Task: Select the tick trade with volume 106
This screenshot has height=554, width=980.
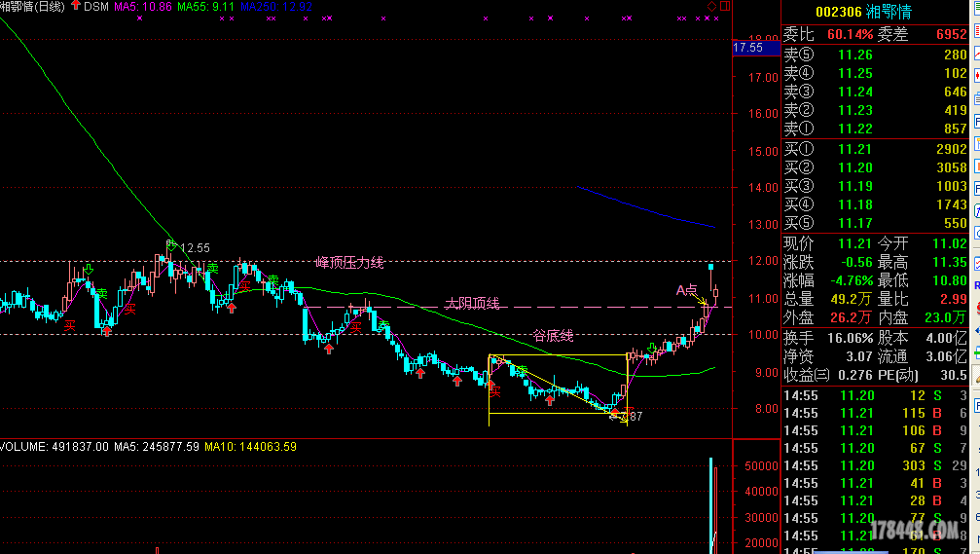Action: [x=875, y=430]
